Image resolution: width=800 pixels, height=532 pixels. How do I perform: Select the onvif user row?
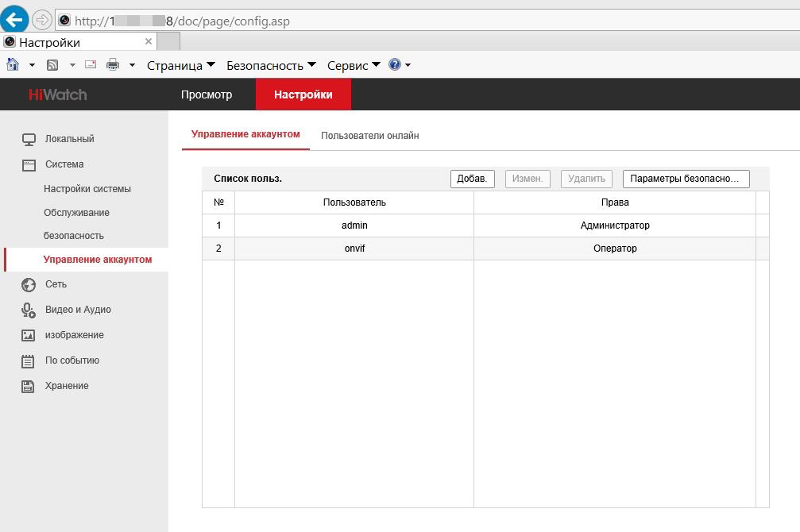pos(485,249)
